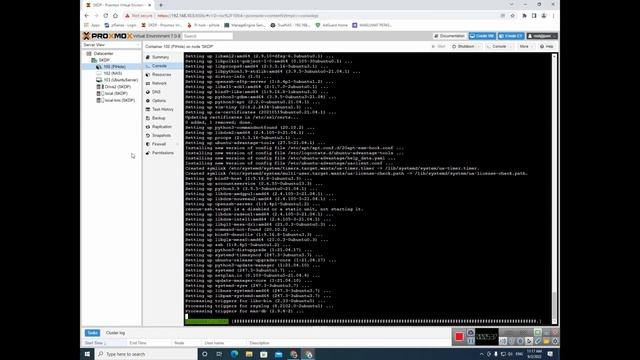The height and width of the screenshot is (360, 640).
Task: Open the Chrome three-dot menu
Action: click(553, 16)
